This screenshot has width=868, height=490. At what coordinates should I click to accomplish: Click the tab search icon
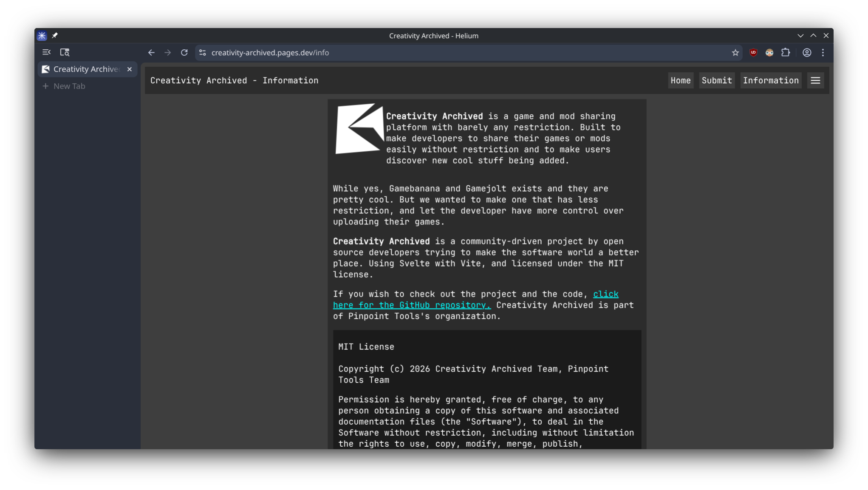point(65,52)
